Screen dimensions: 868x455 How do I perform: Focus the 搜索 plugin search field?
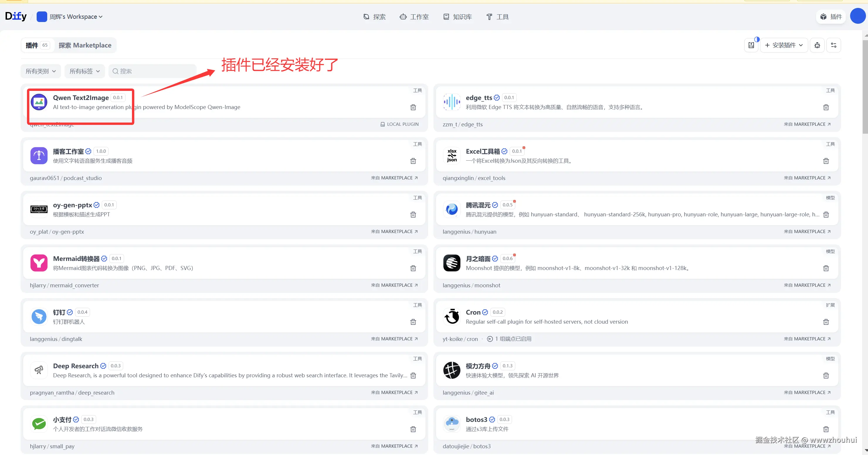152,71
